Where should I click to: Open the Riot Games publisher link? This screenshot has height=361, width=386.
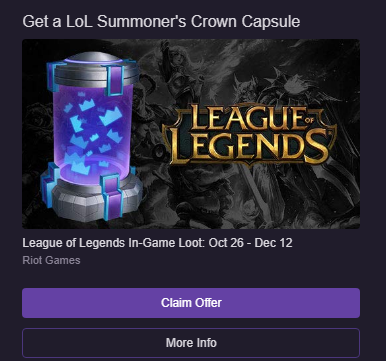tap(51, 260)
